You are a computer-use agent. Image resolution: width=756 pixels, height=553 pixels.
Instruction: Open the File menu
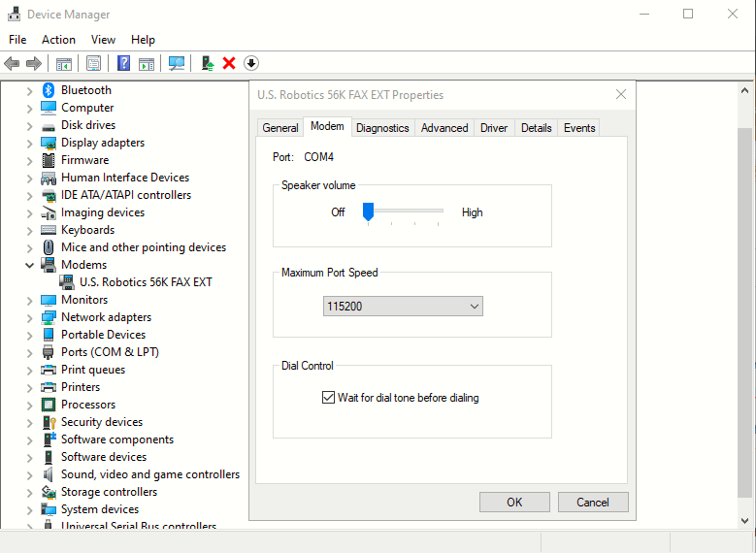(17, 40)
